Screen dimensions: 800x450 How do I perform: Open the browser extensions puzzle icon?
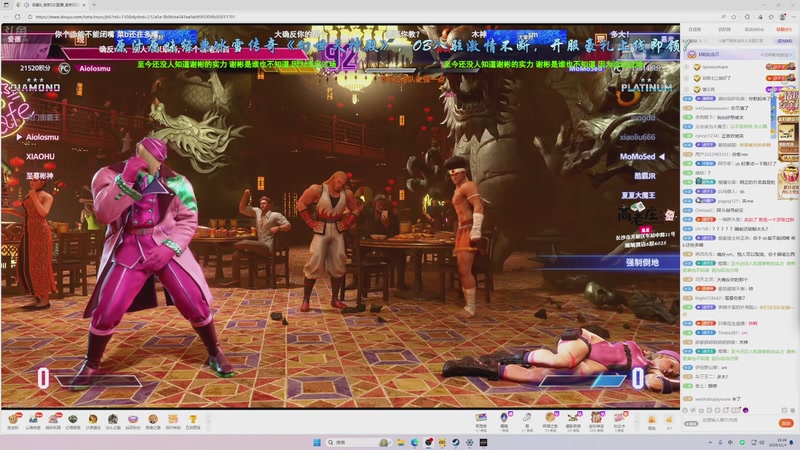[x=747, y=17]
